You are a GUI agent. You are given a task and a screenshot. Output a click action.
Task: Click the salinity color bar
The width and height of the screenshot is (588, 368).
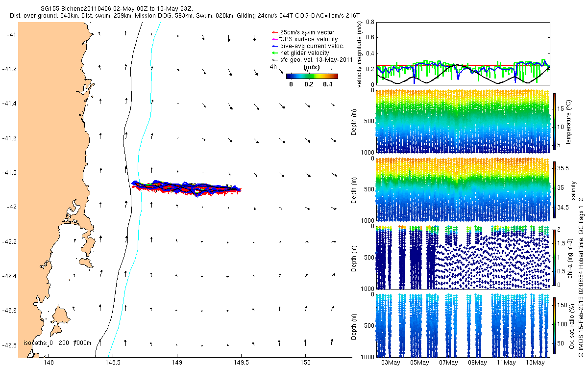(x=555, y=189)
